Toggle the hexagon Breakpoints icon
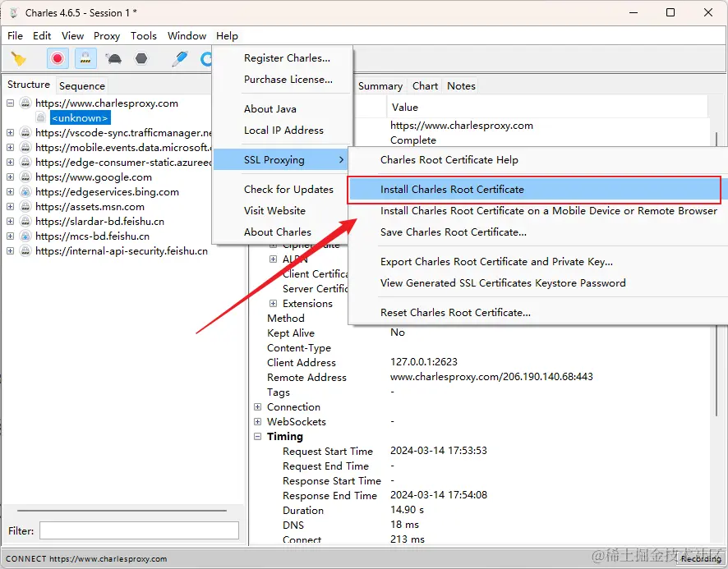Screen dimensions: 728x569 [x=141, y=59]
